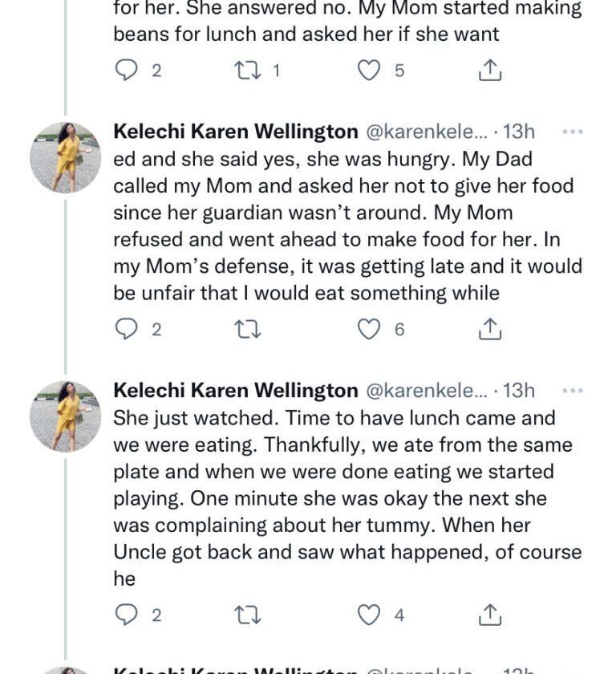The height and width of the screenshot is (674, 616).
Task: Open avatar beside 'ed and she said yes' tweet
Action: [x=65, y=158]
